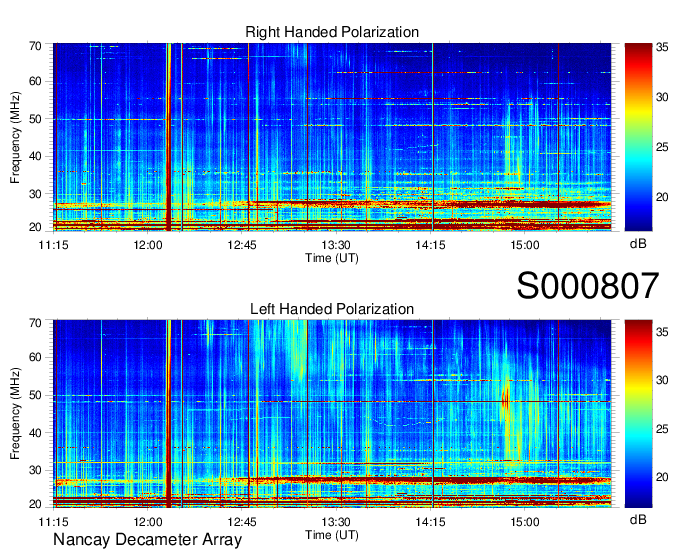Click the 11:15 time label under Left Handed plot
Viewport: 680px width, 552px height.
coord(53,522)
